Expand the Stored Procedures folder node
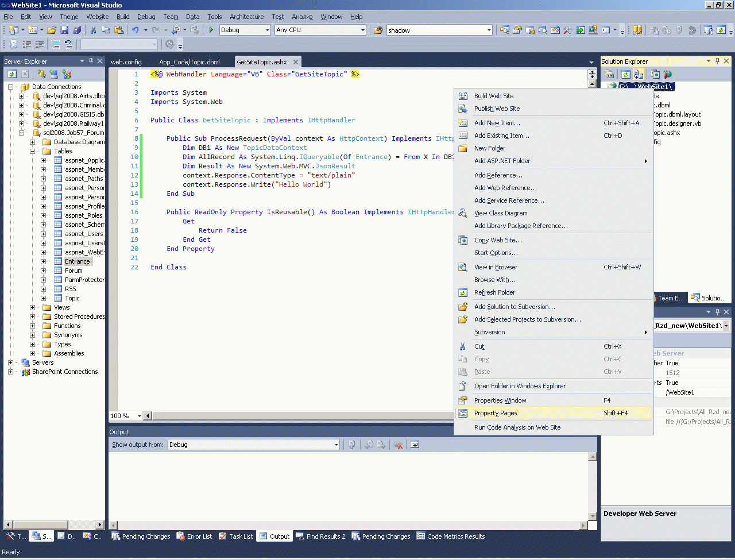This screenshot has width=735, height=560. [x=33, y=316]
